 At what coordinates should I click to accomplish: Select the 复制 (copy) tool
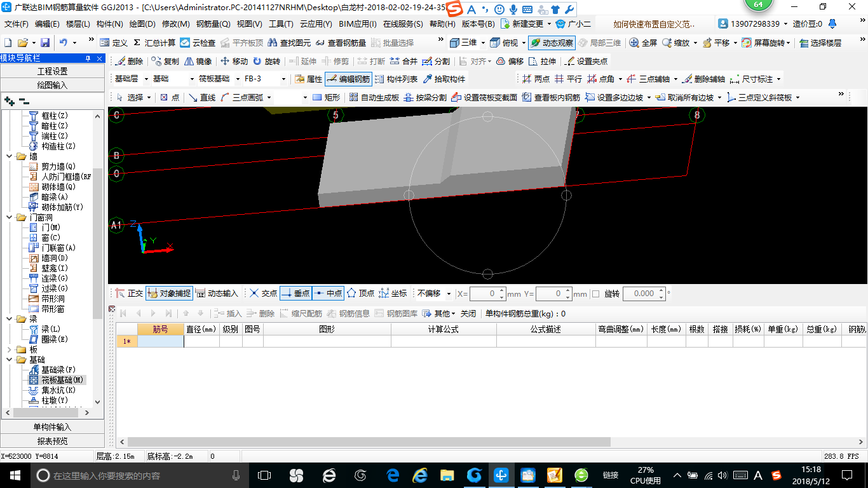(166, 62)
